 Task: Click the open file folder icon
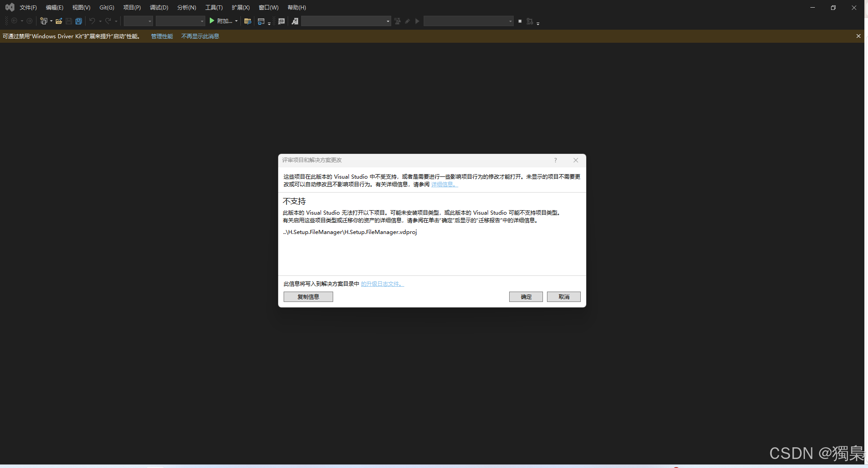[59, 21]
